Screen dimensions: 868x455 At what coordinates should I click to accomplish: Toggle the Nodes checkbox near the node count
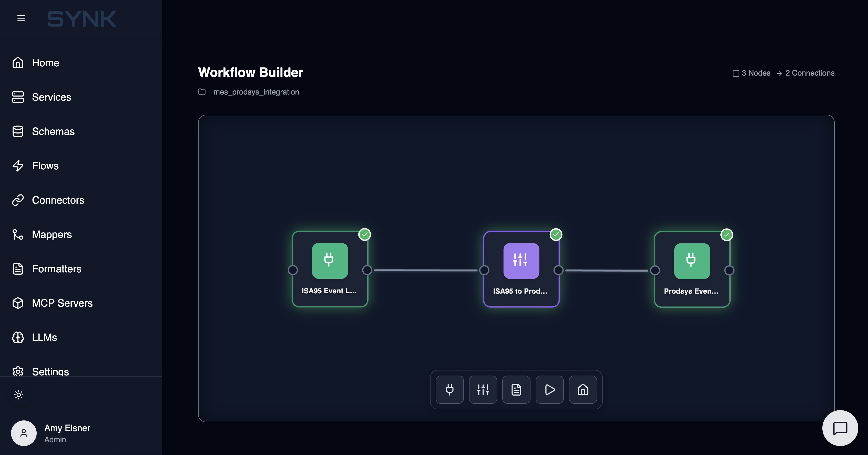736,73
